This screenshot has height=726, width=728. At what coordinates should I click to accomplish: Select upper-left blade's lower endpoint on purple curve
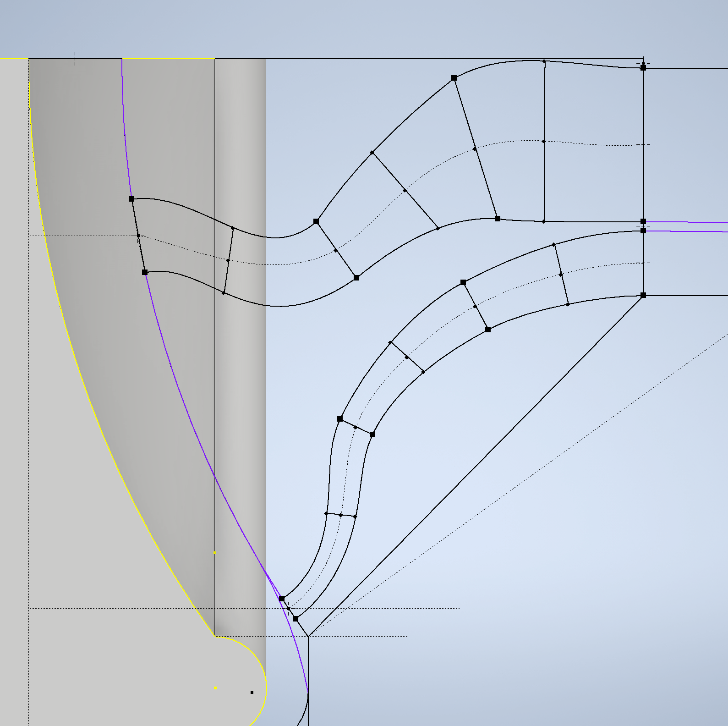tap(145, 272)
